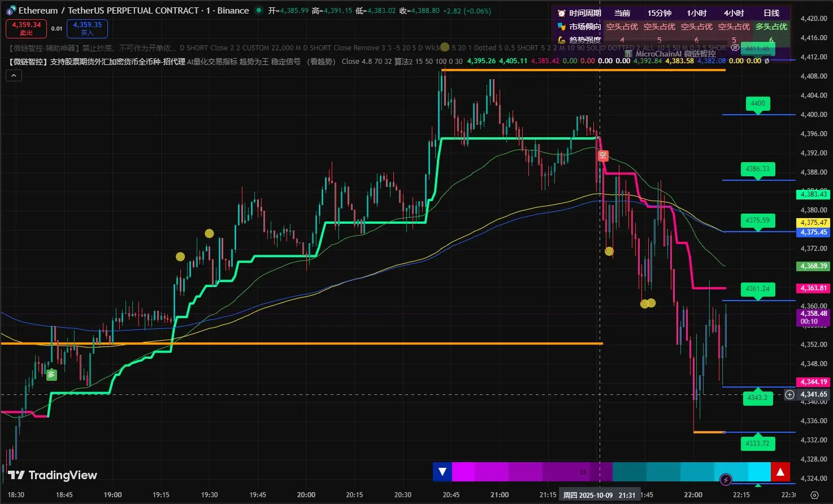Click the red 4,359.34 卖出 sell button
The width and height of the screenshot is (833, 504).
coord(26,28)
